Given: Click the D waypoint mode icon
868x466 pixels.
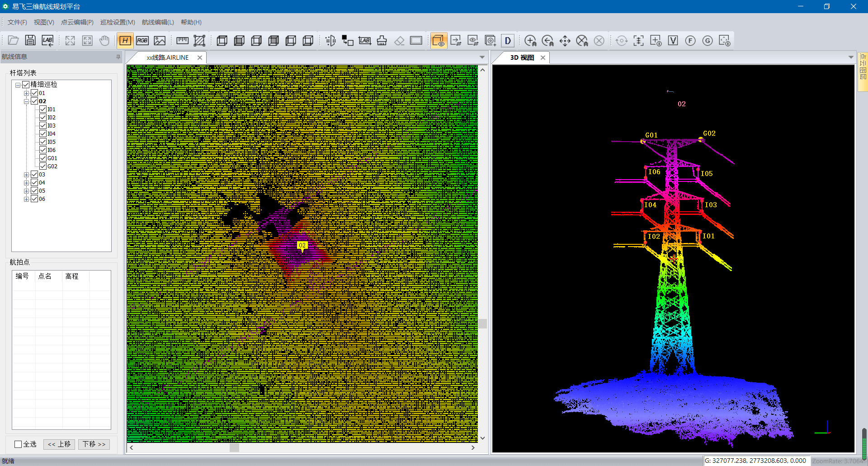Looking at the screenshot, I should point(508,40).
